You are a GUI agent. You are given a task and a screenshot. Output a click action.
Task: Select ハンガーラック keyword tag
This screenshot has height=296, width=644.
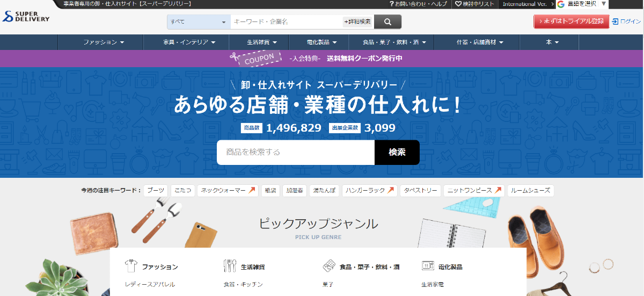coord(370,190)
